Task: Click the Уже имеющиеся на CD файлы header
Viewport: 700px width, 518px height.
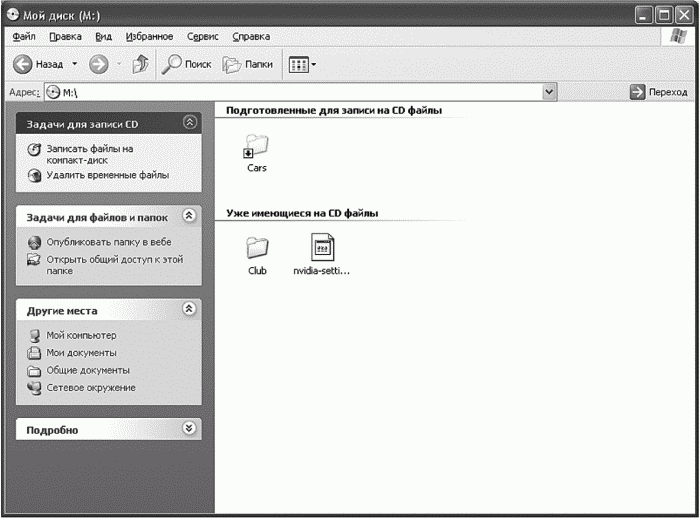Action: point(302,213)
